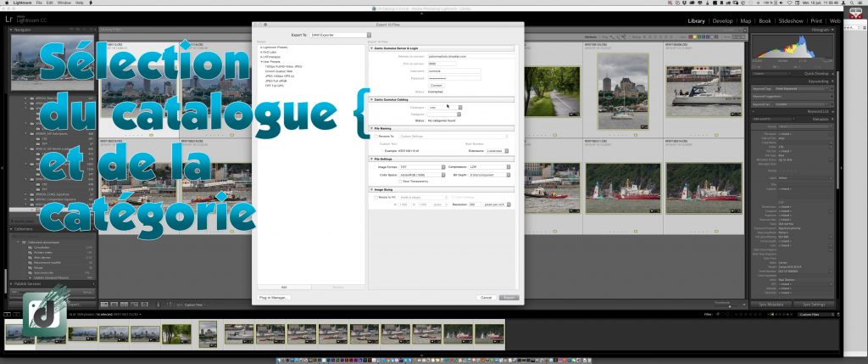The width and height of the screenshot is (868, 364).
Task: Open the Help menu
Action: [80, 3]
